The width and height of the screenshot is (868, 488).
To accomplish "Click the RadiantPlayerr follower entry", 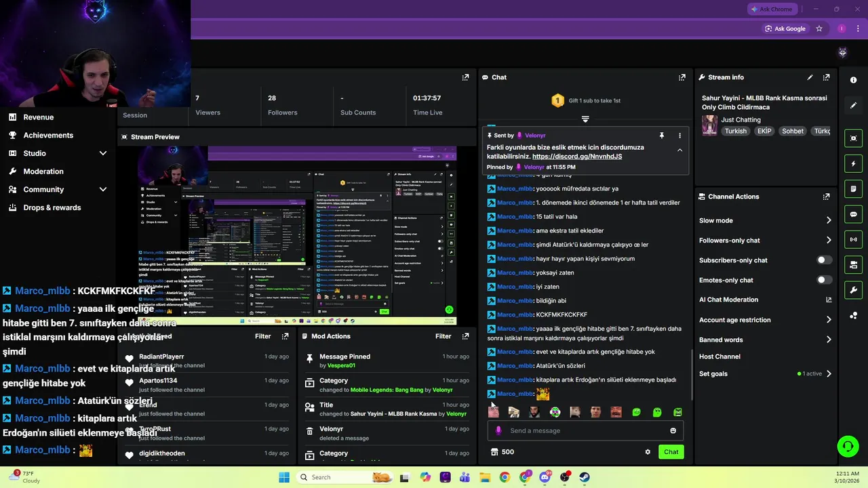I will click(x=208, y=361).
